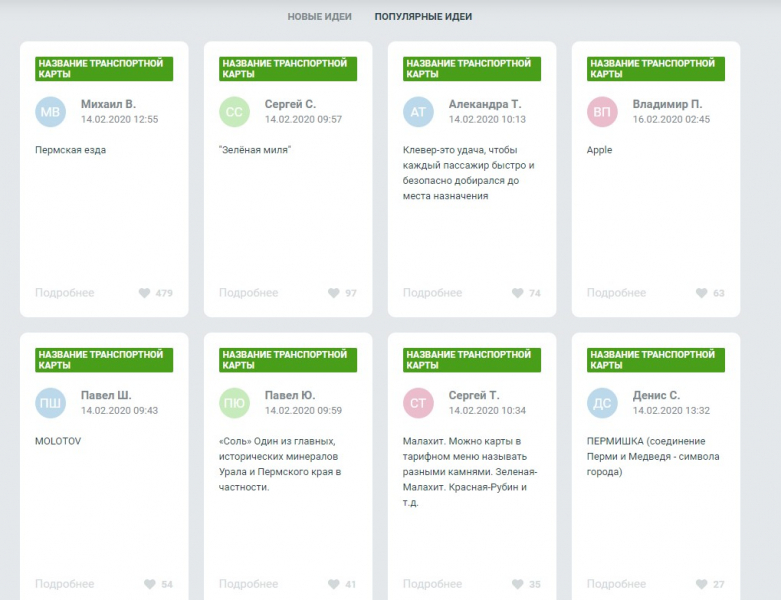The height and width of the screenshot is (600, 781).
Task: Like Сергей Т.'s Малахит idea
Action: coord(517,584)
